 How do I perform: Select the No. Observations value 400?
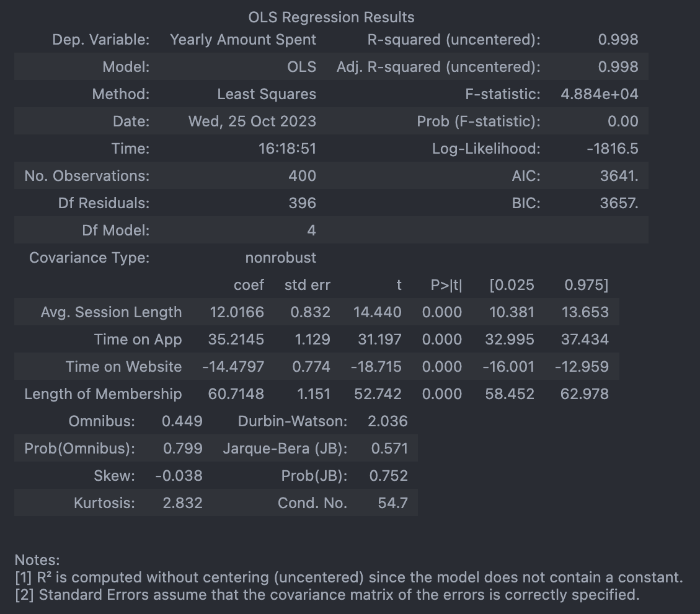[x=302, y=176]
